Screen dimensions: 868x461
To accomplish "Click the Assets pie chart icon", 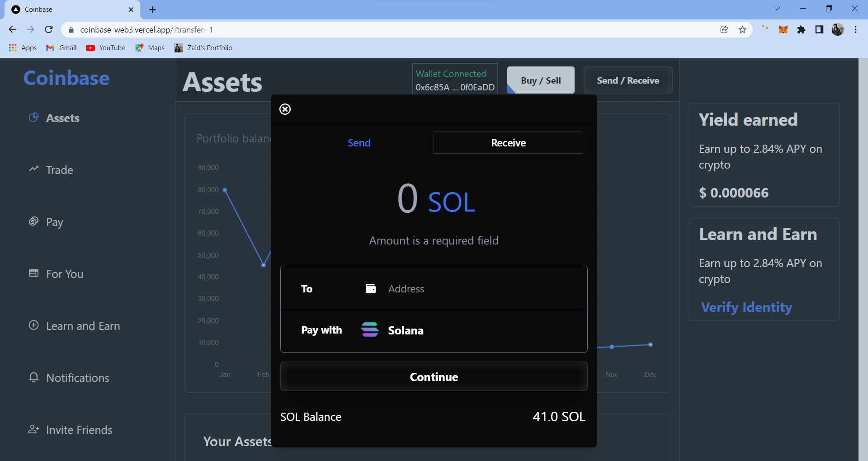I will pos(33,118).
